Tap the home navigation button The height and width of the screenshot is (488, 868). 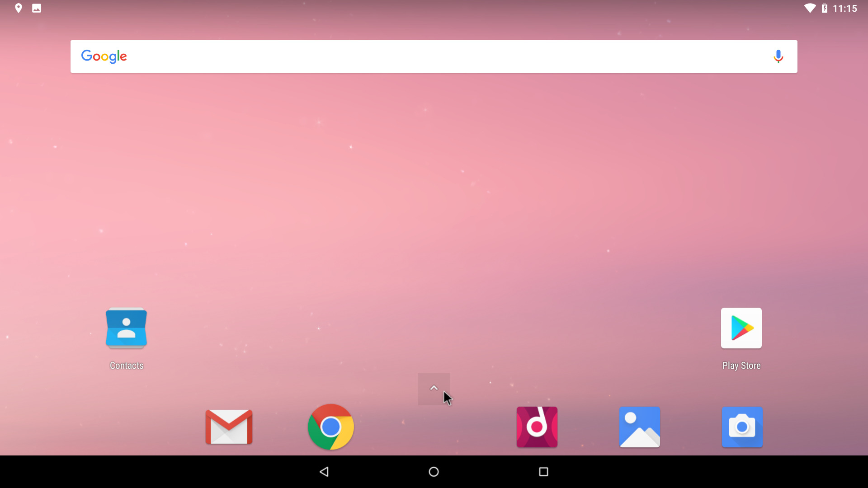434,471
